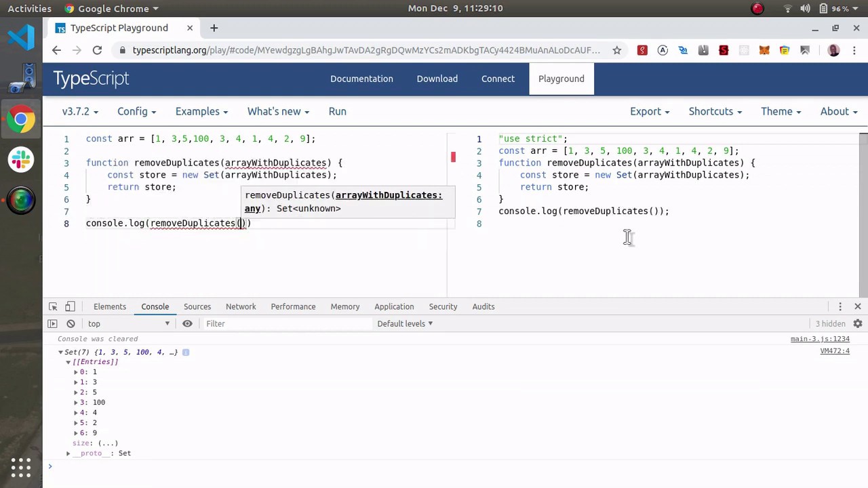Collapse the [[Entries]] node

coord(68,363)
